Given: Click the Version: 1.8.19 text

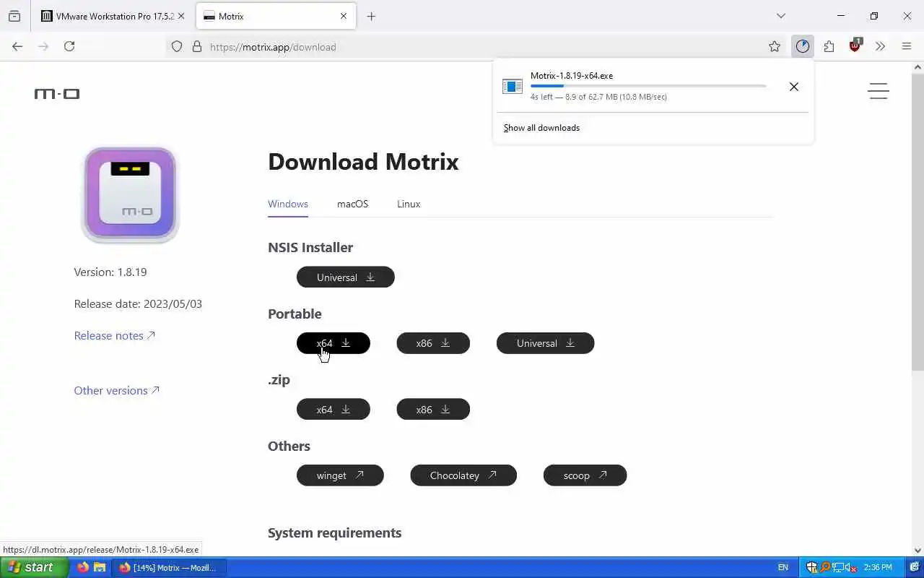Looking at the screenshot, I should (110, 272).
